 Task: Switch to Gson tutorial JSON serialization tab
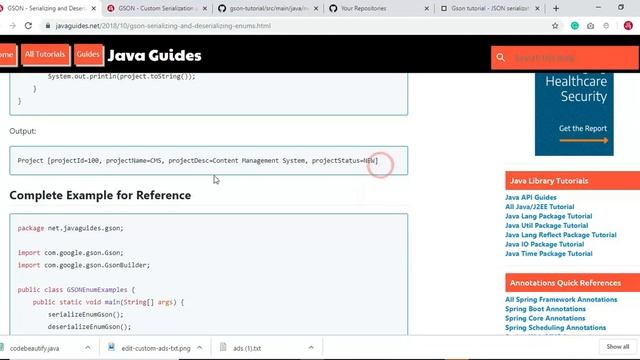(489, 8)
